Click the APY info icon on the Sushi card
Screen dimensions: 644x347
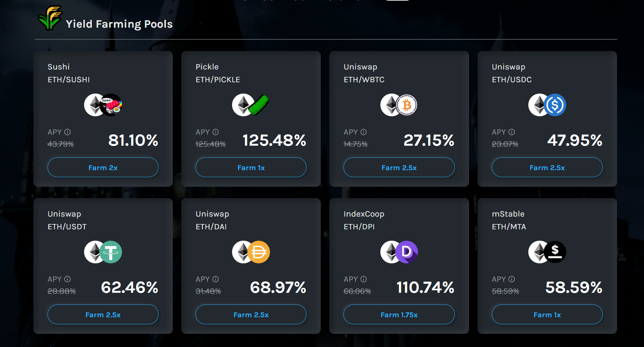coord(67,132)
